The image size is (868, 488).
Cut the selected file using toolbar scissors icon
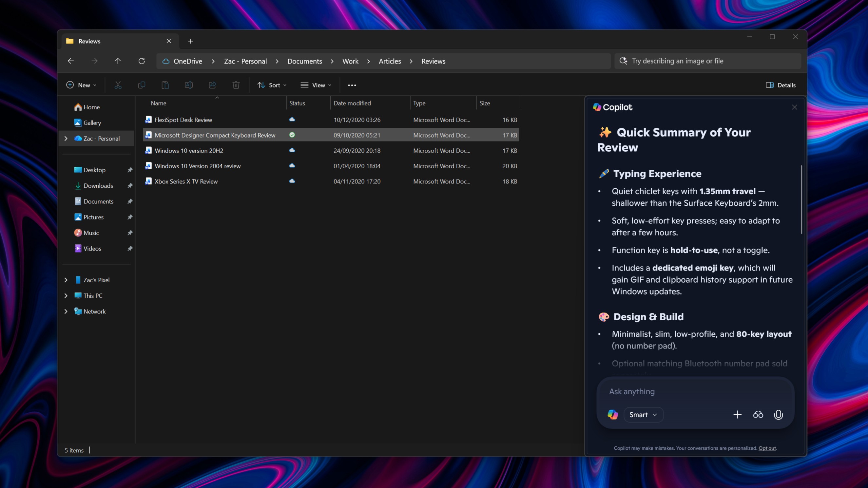(118, 85)
